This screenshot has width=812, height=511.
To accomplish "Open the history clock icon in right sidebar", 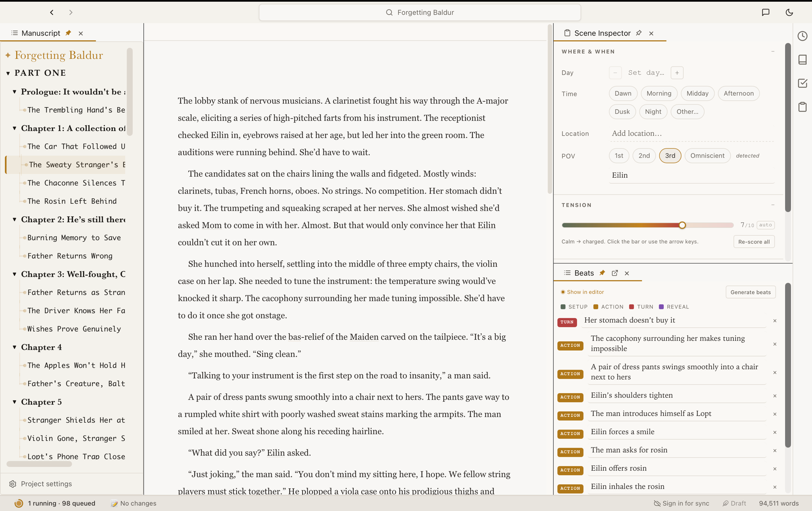I will tap(802, 36).
